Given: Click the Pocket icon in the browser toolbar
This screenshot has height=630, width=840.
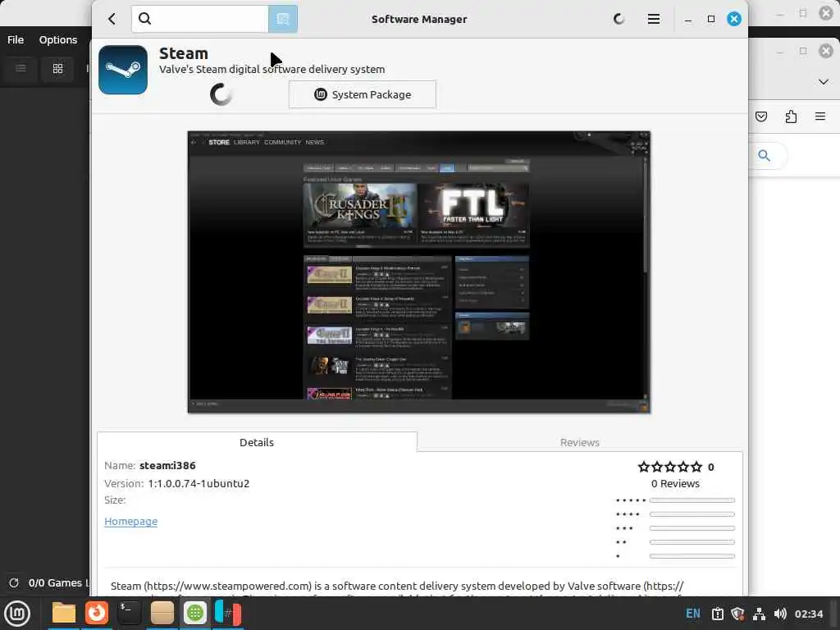Looking at the screenshot, I should 761,116.
